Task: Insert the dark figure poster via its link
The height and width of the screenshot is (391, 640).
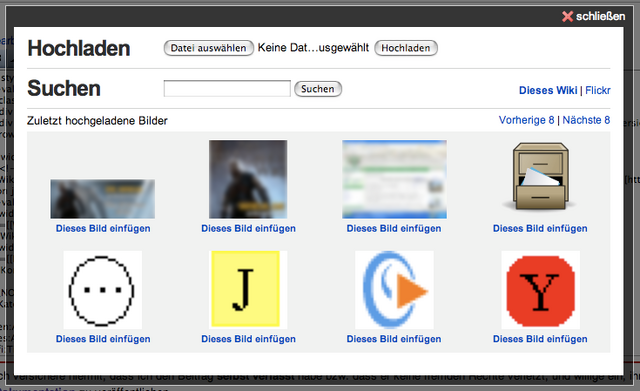Action: (x=248, y=228)
